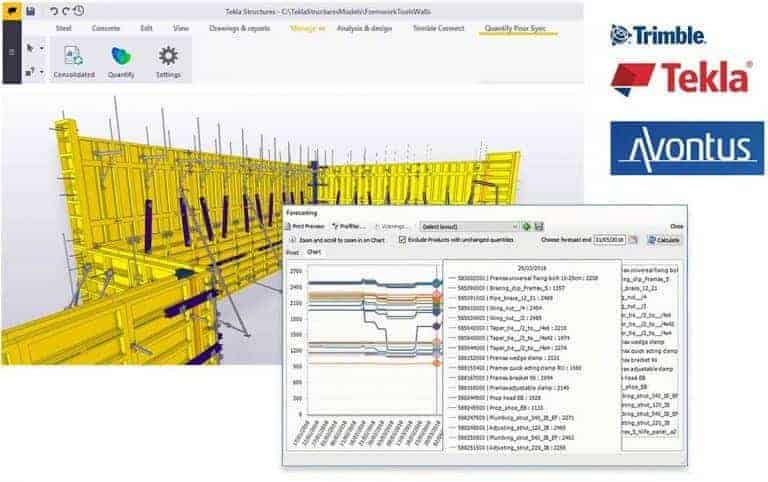
Task: Click Framax adjustable clamp in right legend
Action: [x=648, y=369]
